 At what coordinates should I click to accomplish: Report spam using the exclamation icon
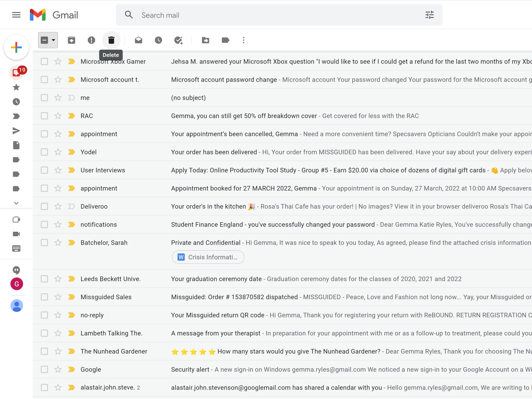point(91,40)
